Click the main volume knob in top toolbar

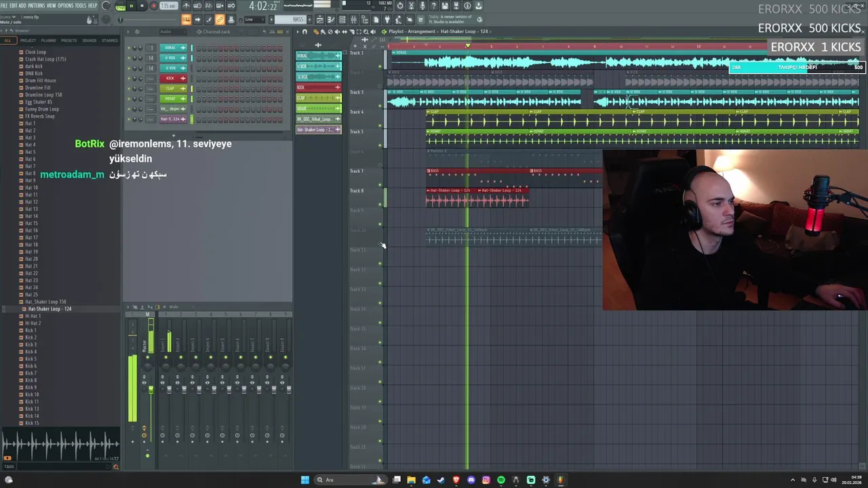[106, 5]
